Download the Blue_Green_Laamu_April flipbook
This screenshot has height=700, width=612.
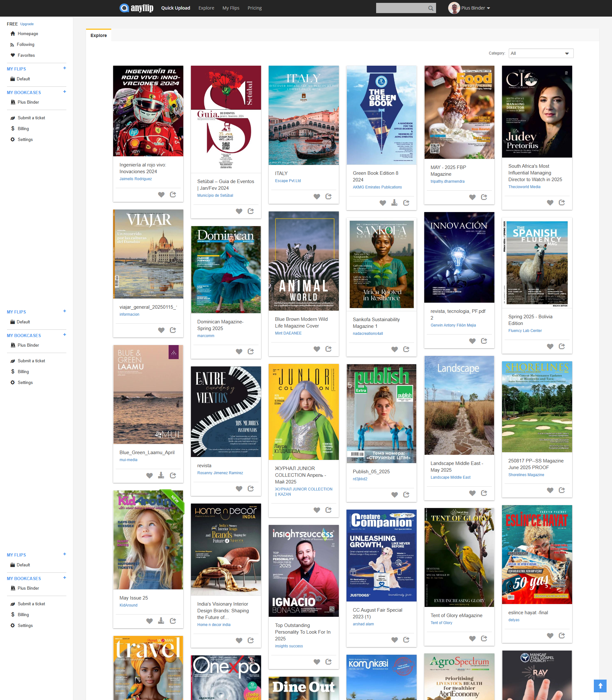pyautogui.click(x=161, y=475)
